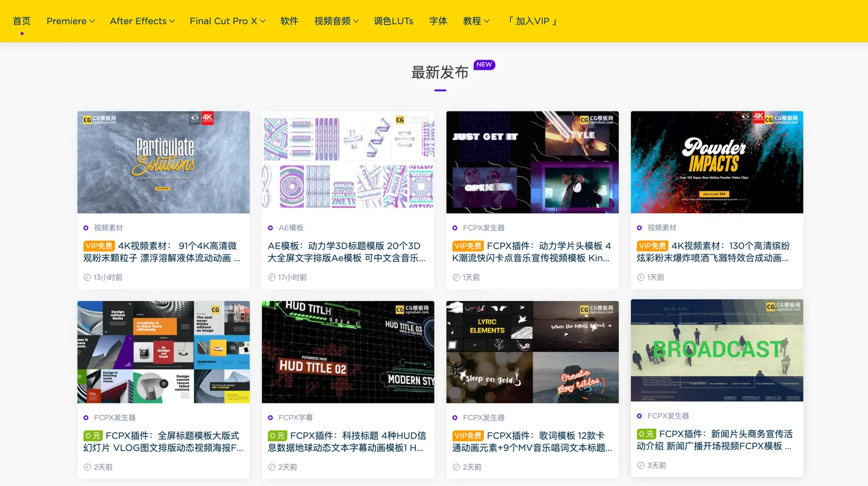Image resolution: width=868 pixels, height=486 pixels.
Task: Open the Powder Impacts thumbnail
Action: 717,162
